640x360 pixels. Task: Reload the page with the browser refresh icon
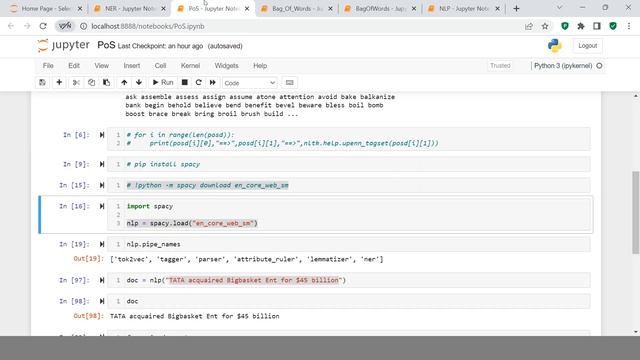pos(43,26)
